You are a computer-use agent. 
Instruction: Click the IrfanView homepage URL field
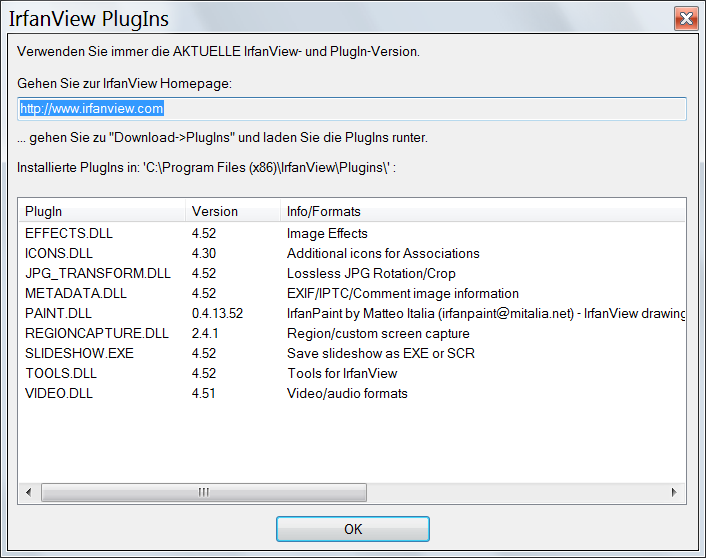tap(352, 109)
